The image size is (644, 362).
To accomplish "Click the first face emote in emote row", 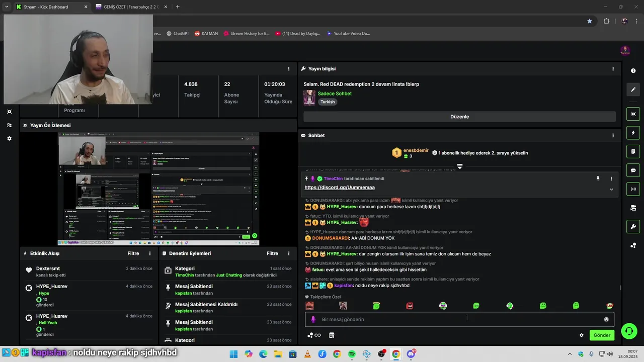I will pos(310,306).
